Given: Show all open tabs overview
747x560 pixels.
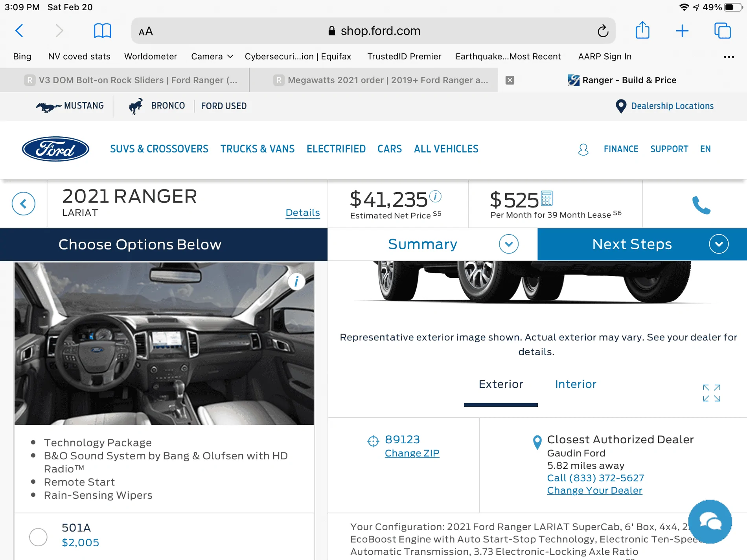Looking at the screenshot, I should (722, 31).
